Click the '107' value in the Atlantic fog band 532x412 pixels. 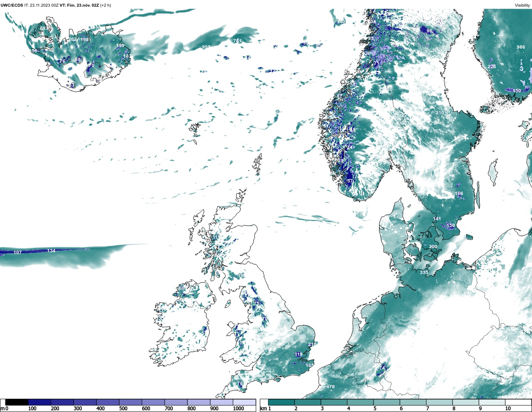(x=17, y=252)
